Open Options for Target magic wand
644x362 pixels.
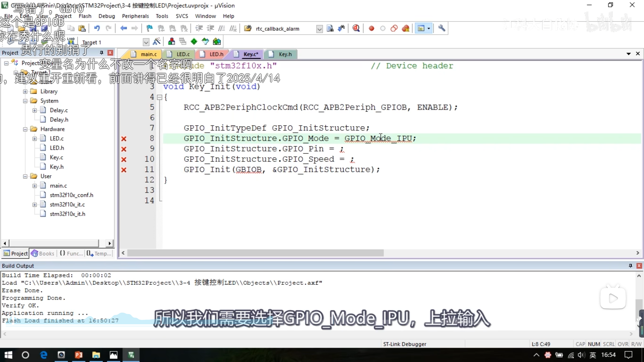tap(156, 41)
